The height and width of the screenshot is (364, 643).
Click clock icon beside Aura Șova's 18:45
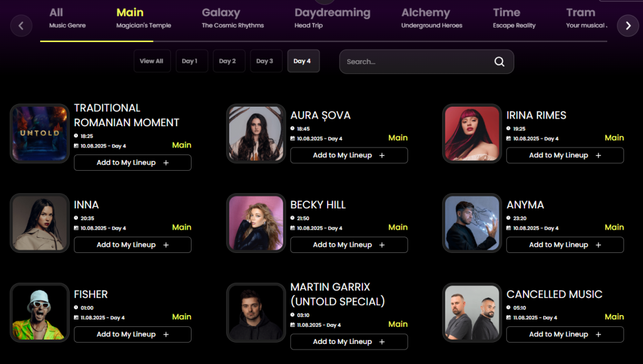(x=293, y=128)
